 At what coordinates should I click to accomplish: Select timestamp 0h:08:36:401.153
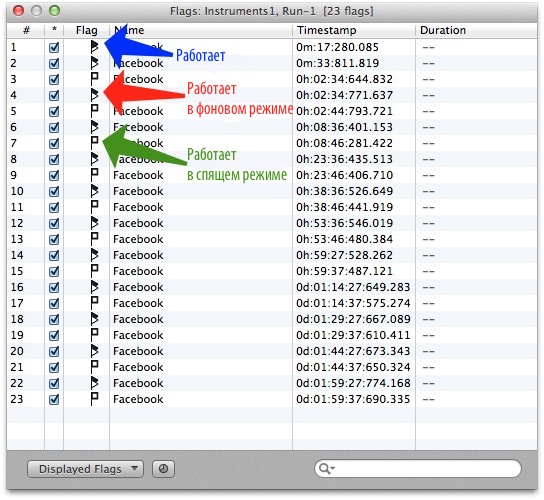pyautogui.click(x=344, y=127)
